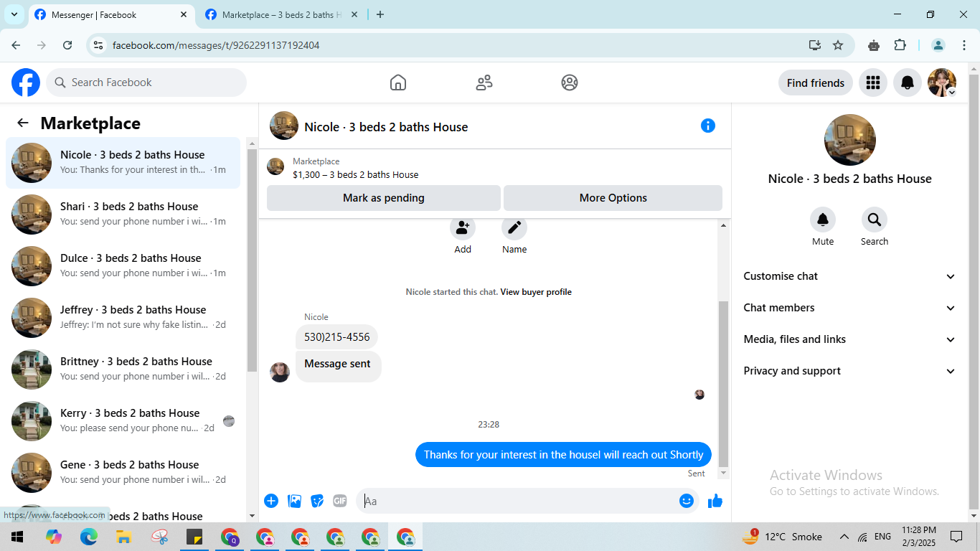Follow the View buyer profile link

point(536,292)
